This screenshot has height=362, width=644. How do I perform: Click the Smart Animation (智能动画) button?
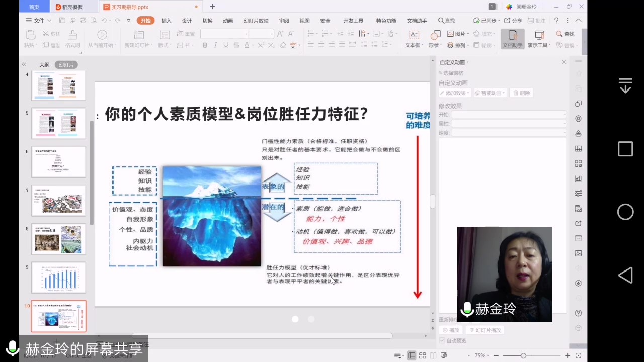click(490, 93)
